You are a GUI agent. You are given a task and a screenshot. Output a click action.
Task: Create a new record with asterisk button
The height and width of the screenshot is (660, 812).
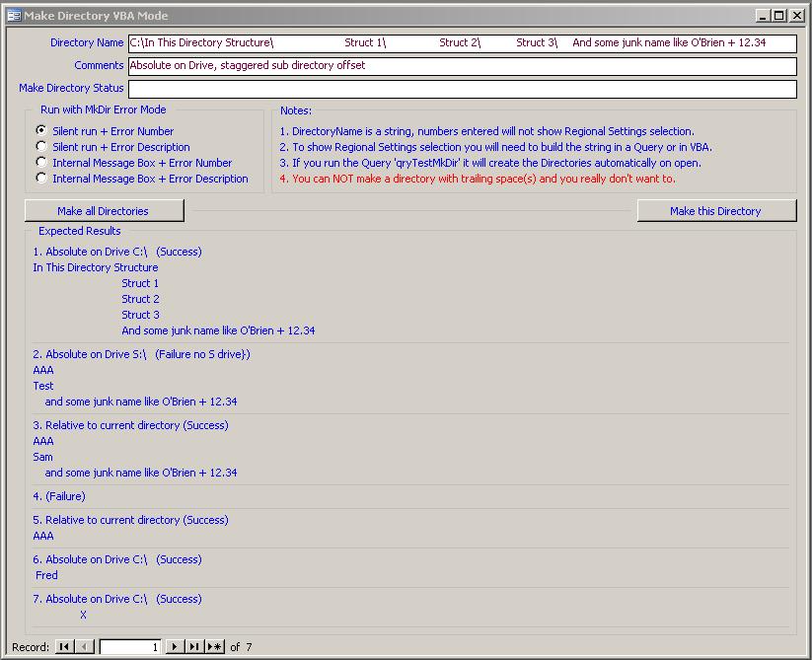(214, 646)
